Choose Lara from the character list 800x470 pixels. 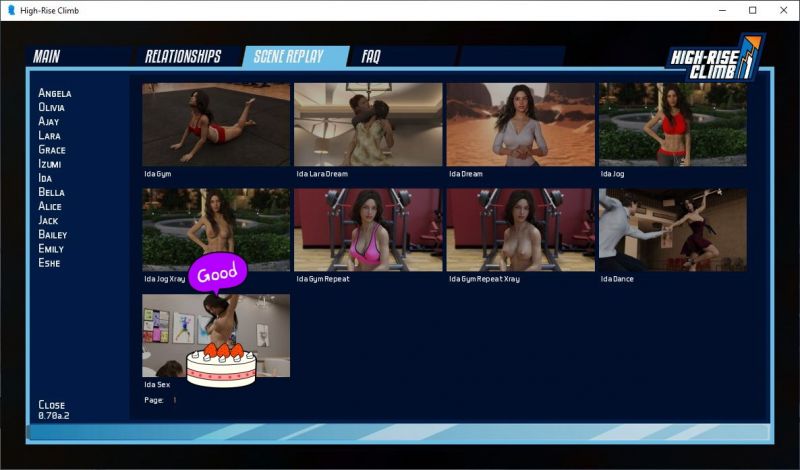point(49,136)
